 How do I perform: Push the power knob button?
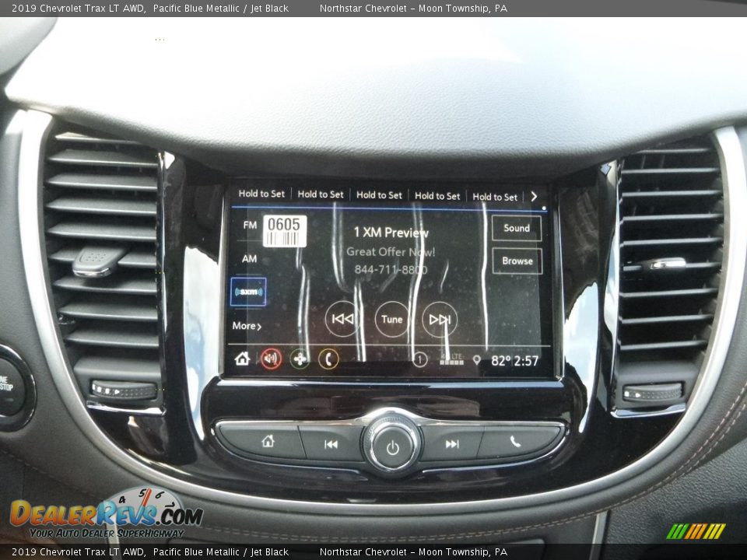392,448
